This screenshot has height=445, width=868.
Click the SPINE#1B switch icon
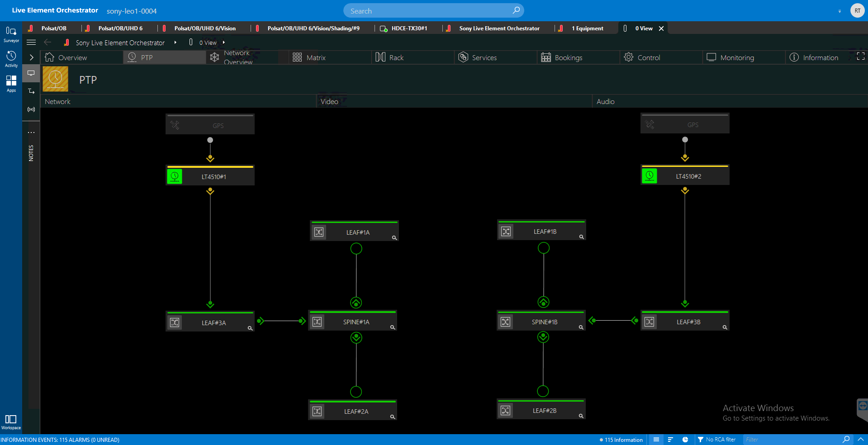[x=505, y=322]
